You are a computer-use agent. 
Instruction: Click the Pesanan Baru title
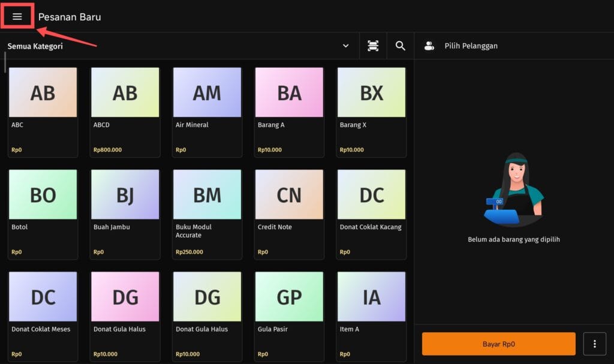[x=70, y=17]
